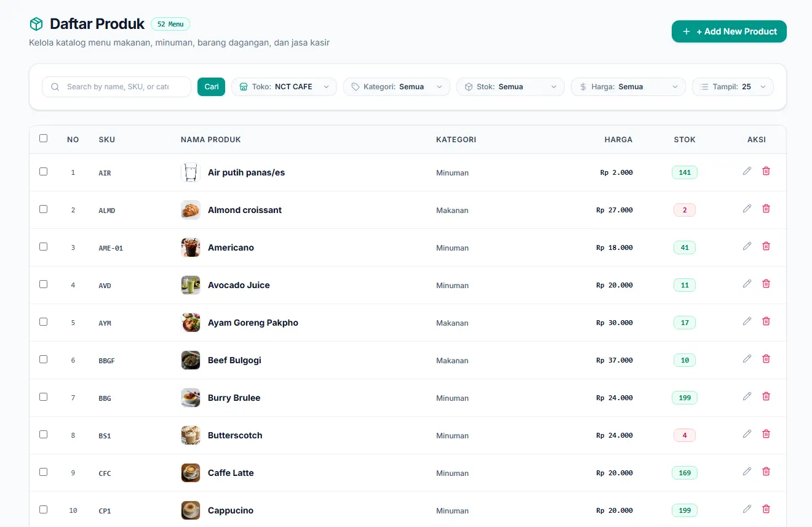The height and width of the screenshot is (527, 812).
Task: Select the Caffe Latte checkbox
Action: click(x=43, y=472)
